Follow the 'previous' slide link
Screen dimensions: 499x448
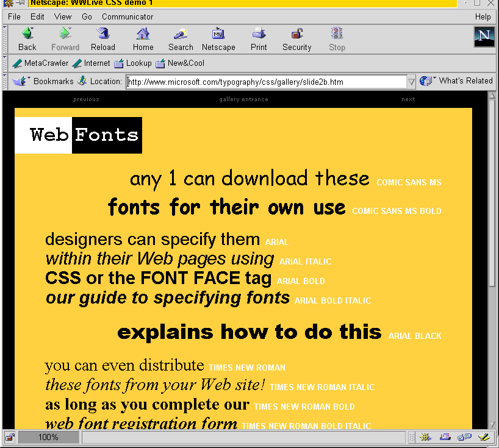(x=86, y=99)
